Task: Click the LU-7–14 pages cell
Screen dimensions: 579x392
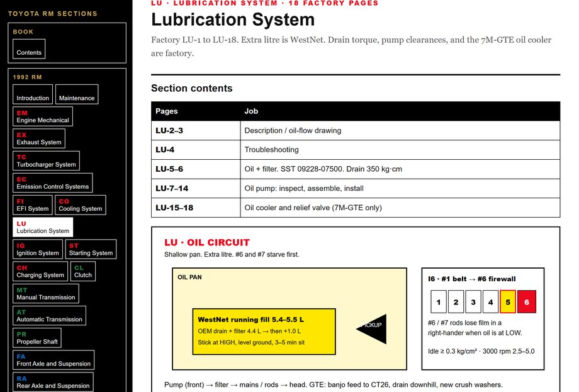Action: click(x=196, y=189)
